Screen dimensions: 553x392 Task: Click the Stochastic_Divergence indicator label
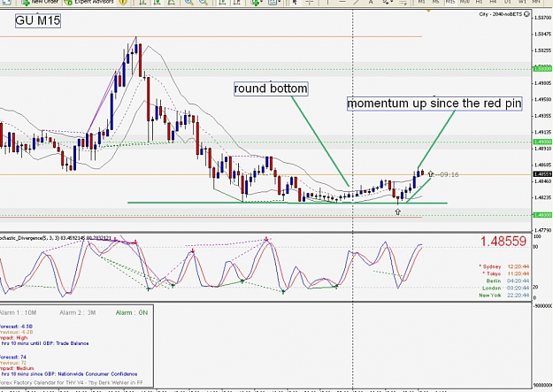tap(56, 238)
